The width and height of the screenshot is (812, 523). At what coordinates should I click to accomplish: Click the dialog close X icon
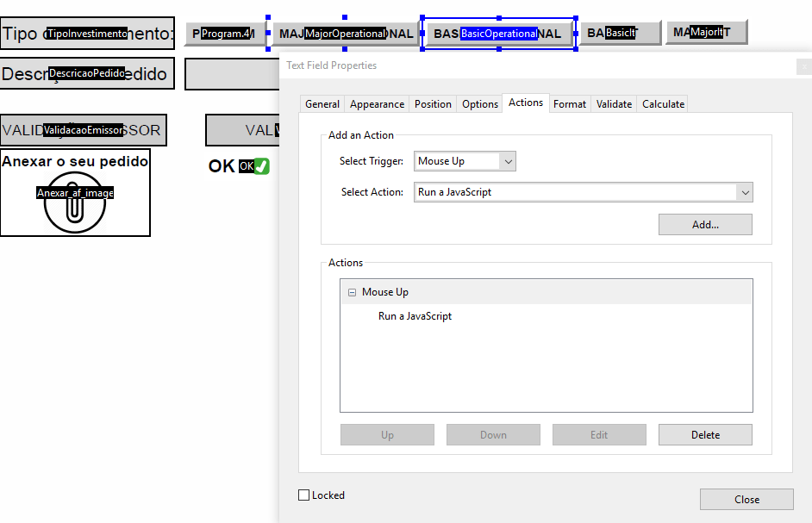pyautogui.click(x=803, y=66)
